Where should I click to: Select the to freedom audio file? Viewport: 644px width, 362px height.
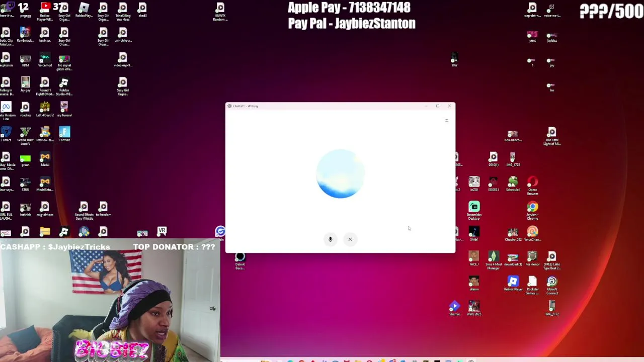tap(104, 209)
